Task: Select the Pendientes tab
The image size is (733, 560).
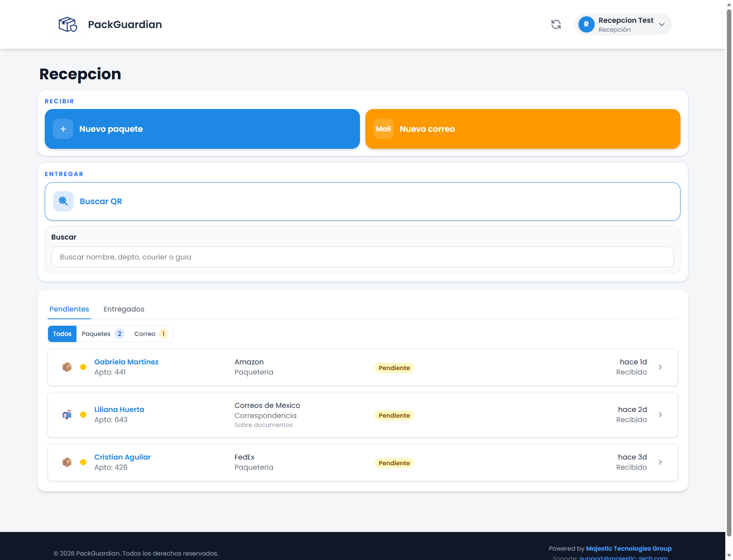Action: 69,309
